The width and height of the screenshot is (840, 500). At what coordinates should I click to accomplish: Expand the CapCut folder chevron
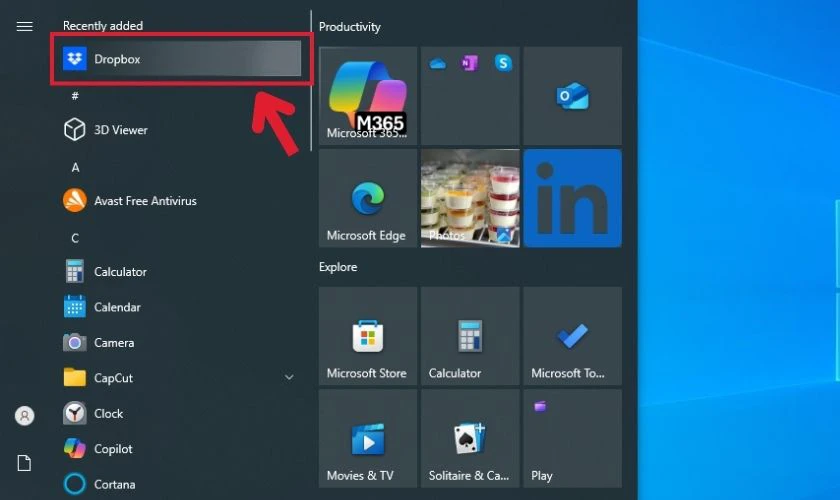click(x=289, y=378)
